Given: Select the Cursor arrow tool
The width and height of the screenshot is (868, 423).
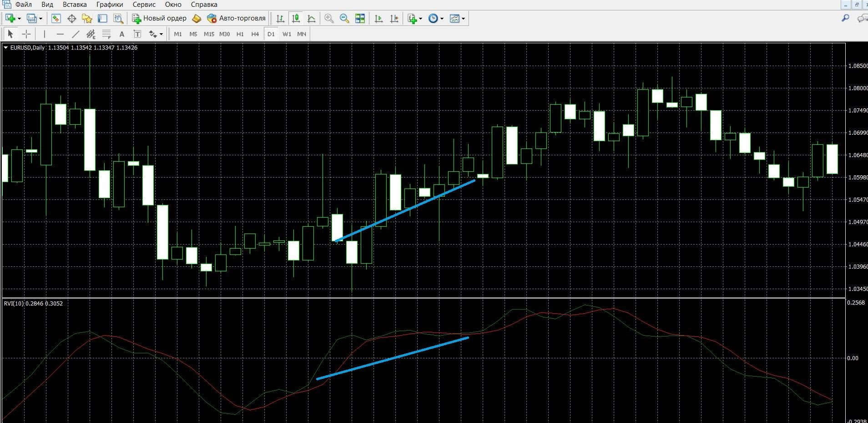Looking at the screenshot, I should coord(10,34).
